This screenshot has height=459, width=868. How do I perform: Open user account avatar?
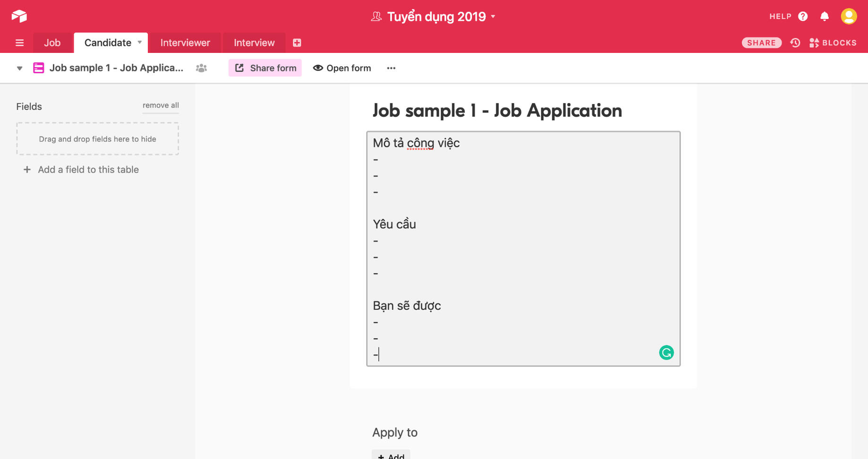tap(849, 17)
